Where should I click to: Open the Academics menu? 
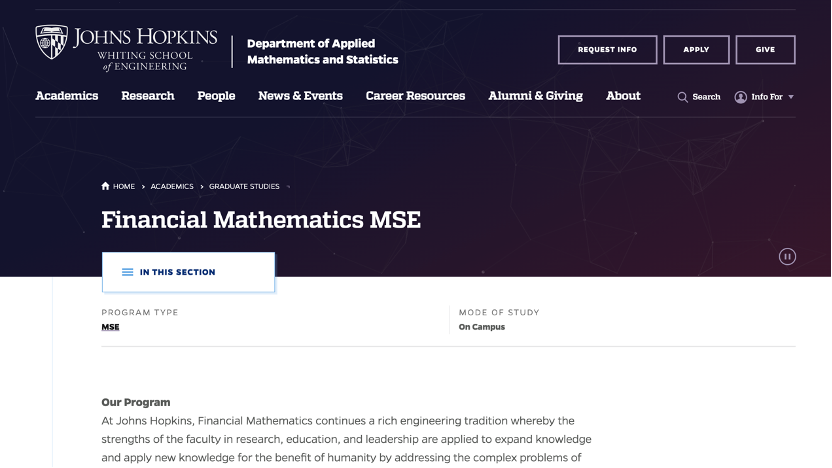(x=67, y=96)
